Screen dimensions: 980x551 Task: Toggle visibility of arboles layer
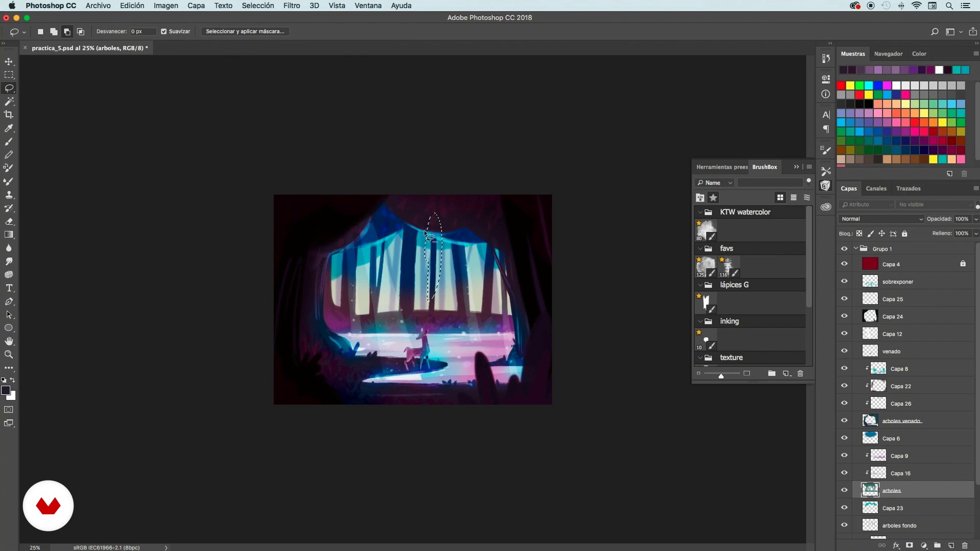pyautogui.click(x=844, y=490)
